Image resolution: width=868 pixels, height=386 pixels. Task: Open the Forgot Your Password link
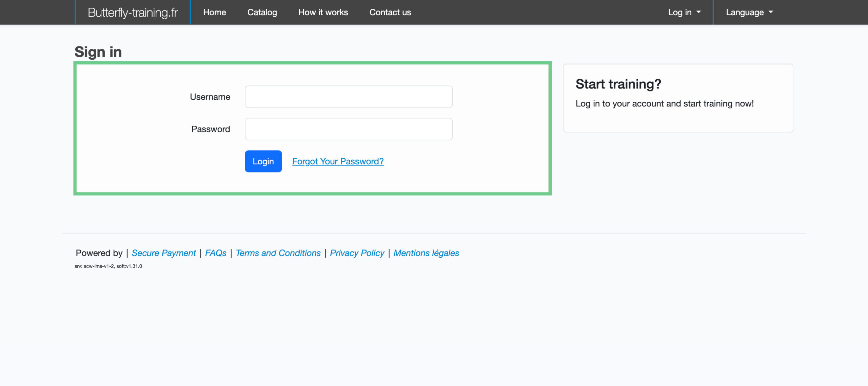[x=338, y=161]
